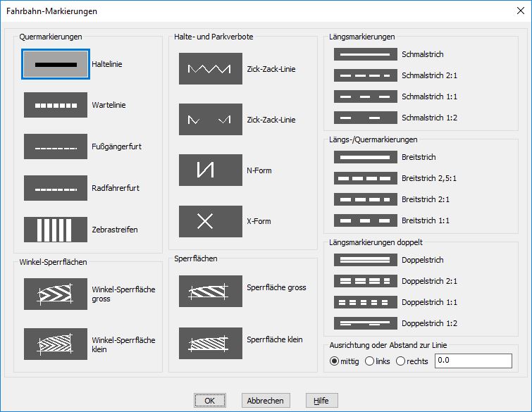Image resolution: width=532 pixels, height=412 pixels.
Task: Set alignment to rechts
Action: click(x=400, y=361)
